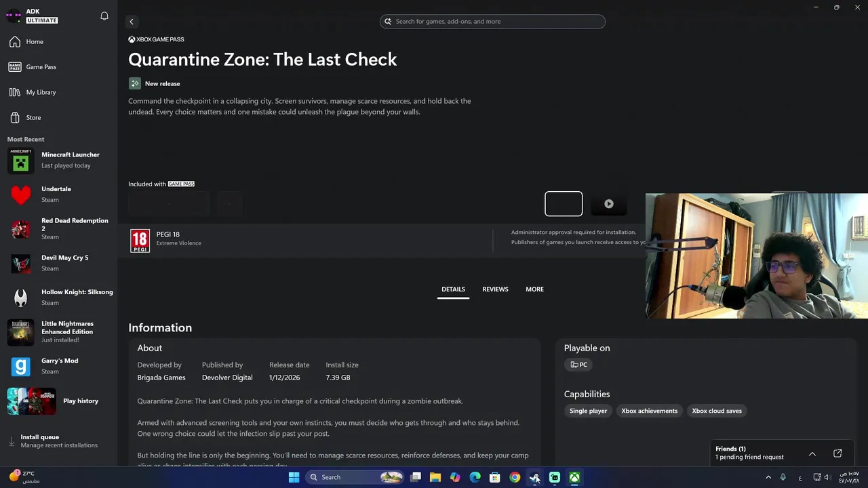Click the 1/12/2026 release date

click(284, 378)
